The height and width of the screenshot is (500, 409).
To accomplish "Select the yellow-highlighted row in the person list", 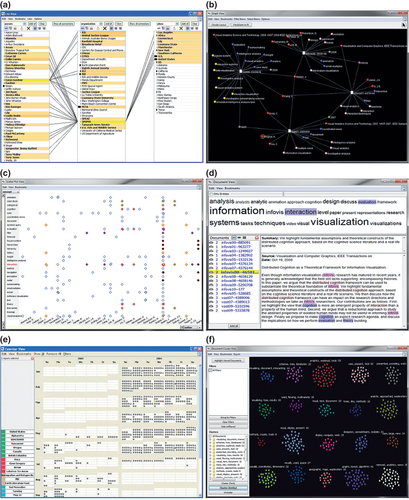I will pos(26,80).
